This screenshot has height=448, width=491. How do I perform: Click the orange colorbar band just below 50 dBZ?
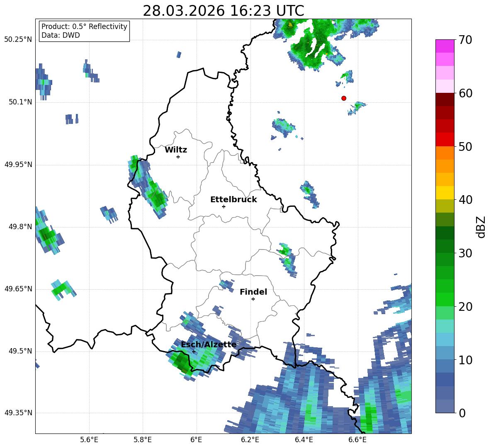pos(445,153)
